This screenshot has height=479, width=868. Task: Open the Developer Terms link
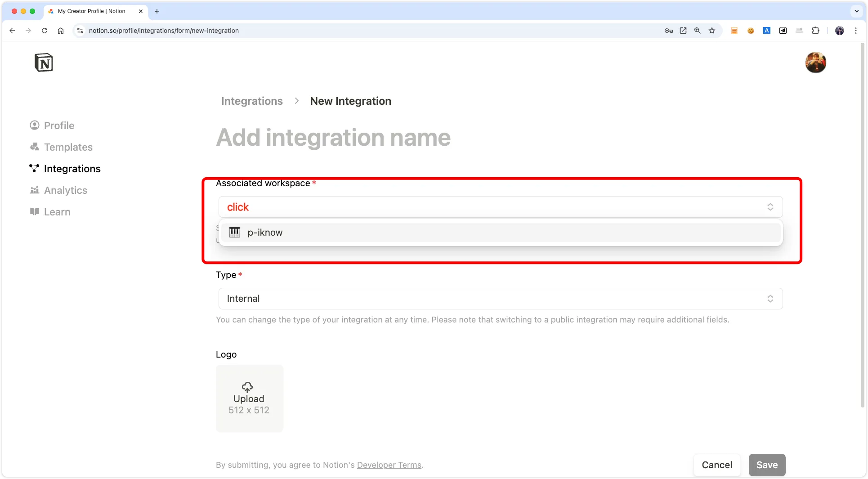tap(389, 465)
